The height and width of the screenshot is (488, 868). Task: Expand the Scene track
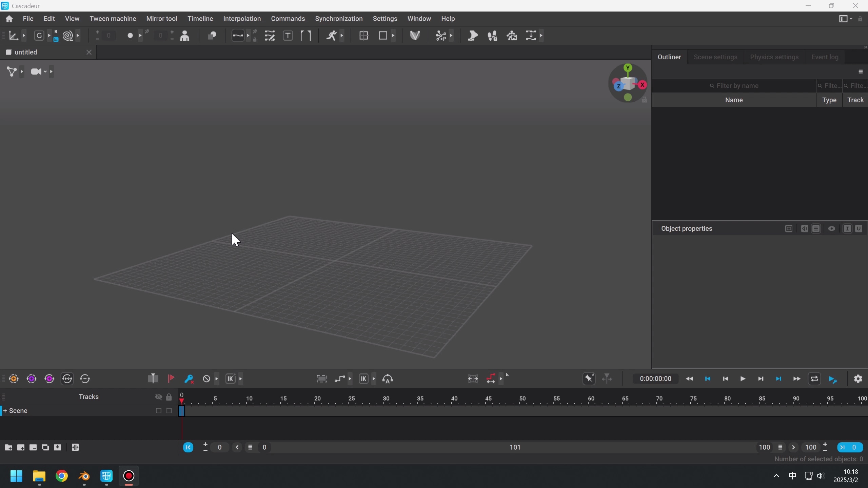pyautogui.click(x=4, y=410)
